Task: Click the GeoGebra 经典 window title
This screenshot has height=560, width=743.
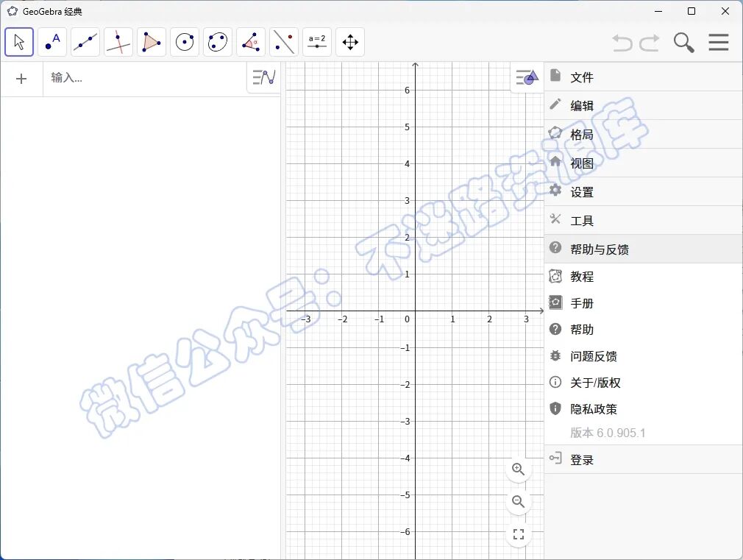Action: 52,11
